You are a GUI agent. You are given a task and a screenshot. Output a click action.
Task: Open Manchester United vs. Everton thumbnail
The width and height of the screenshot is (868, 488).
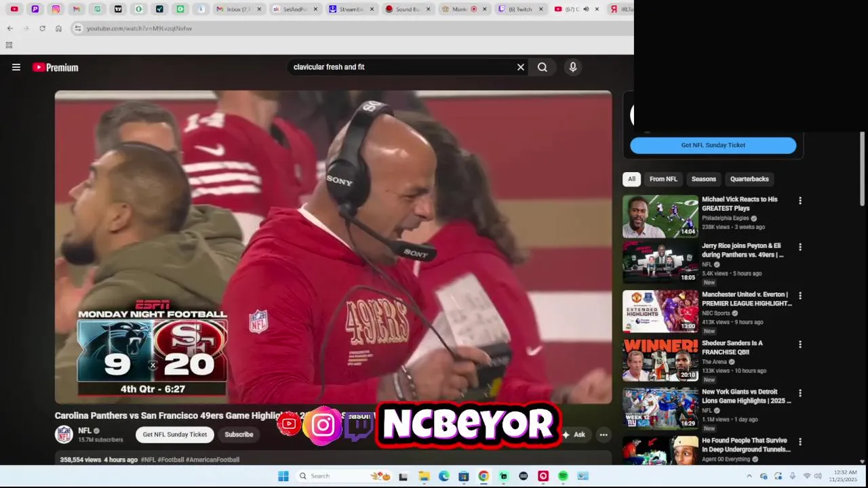pyautogui.click(x=660, y=312)
